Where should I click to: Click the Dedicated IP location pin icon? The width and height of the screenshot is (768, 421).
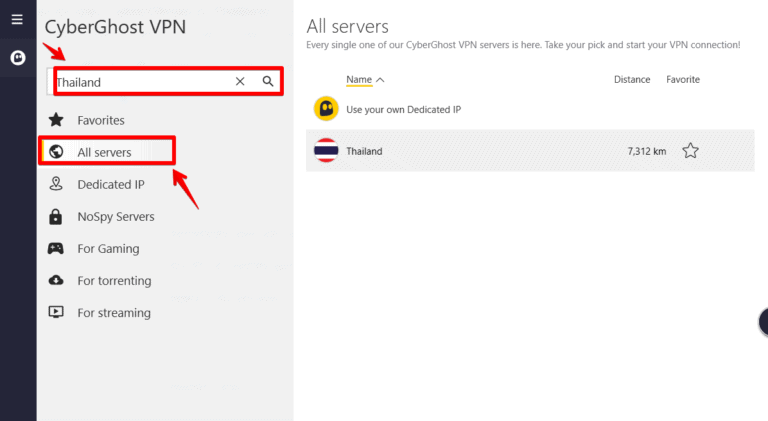(x=56, y=184)
